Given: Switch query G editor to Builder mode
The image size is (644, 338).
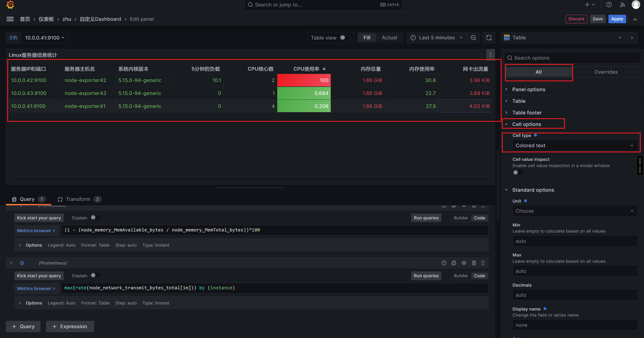Looking at the screenshot, I should click(461, 276).
